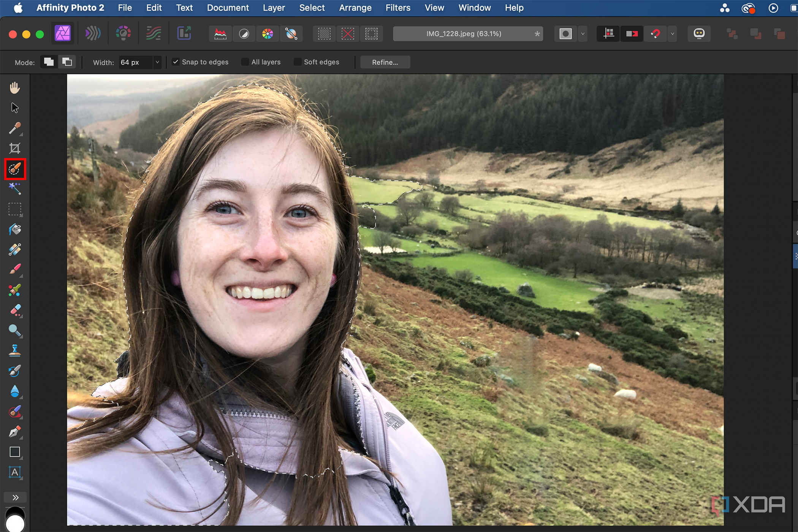The width and height of the screenshot is (798, 532).
Task: Select the Crop tool
Action: 14,148
